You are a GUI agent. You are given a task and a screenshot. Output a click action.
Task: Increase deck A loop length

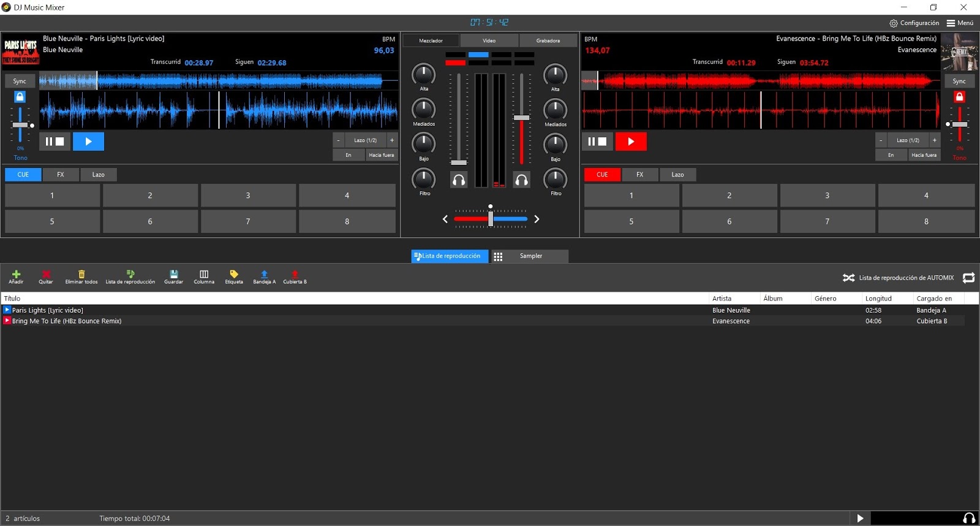[392, 140]
